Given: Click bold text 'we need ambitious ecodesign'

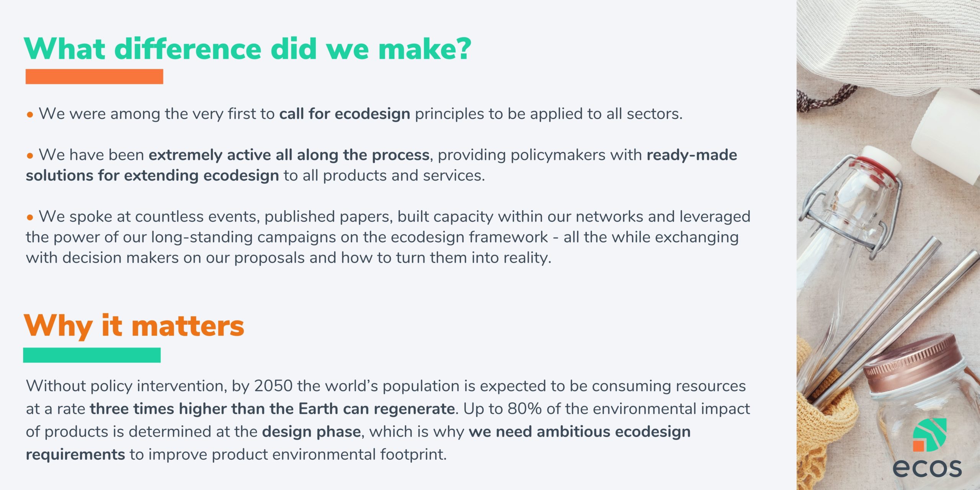Looking at the screenshot, I should click(580, 432).
